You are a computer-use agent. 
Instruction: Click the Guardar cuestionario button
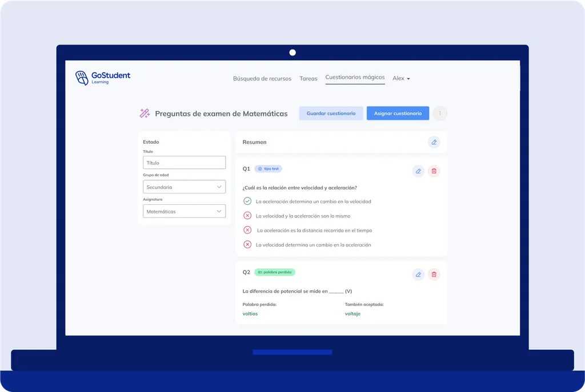point(331,114)
